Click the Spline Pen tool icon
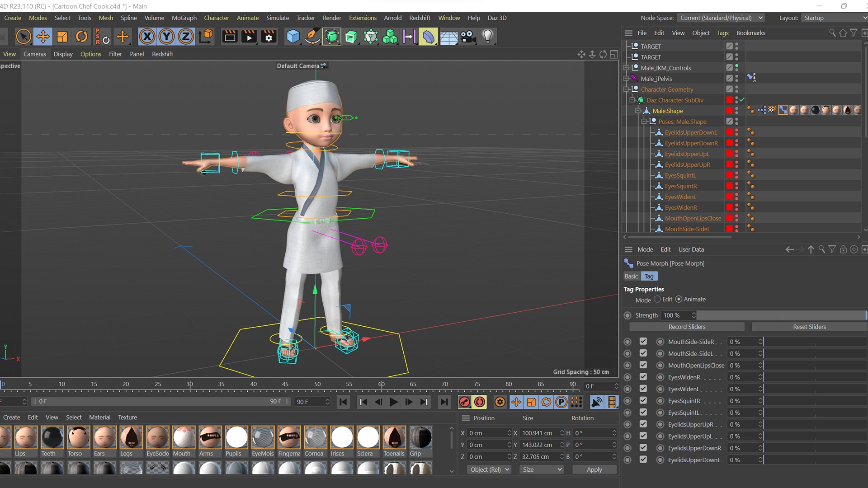The height and width of the screenshot is (488, 868). click(x=312, y=37)
